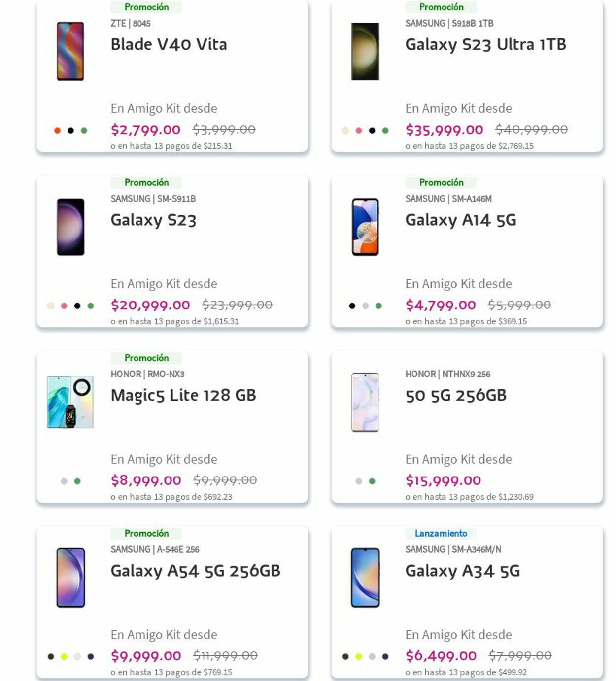
Task: Select the lime yellow color for Galaxy A54 5G
Action: (64, 657)
